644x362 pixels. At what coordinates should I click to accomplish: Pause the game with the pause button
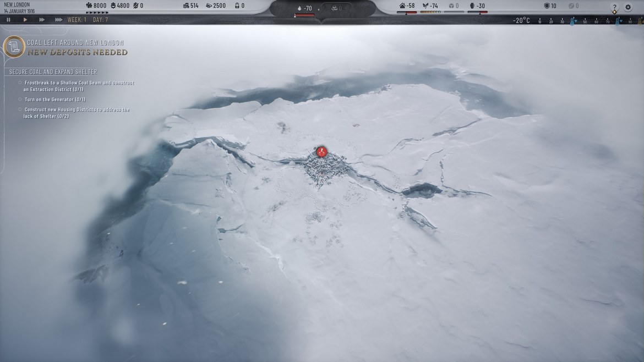tap(8, 19)
